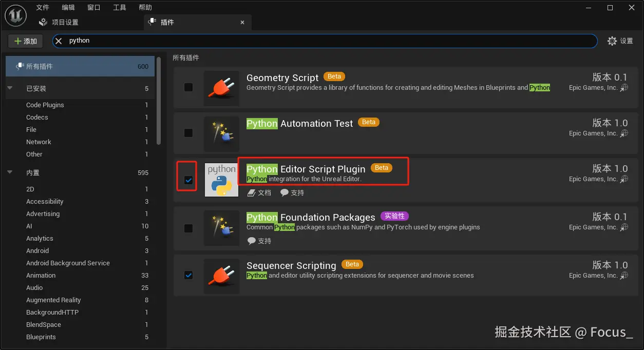Open the 设置 button at top right

click(620, 41)
